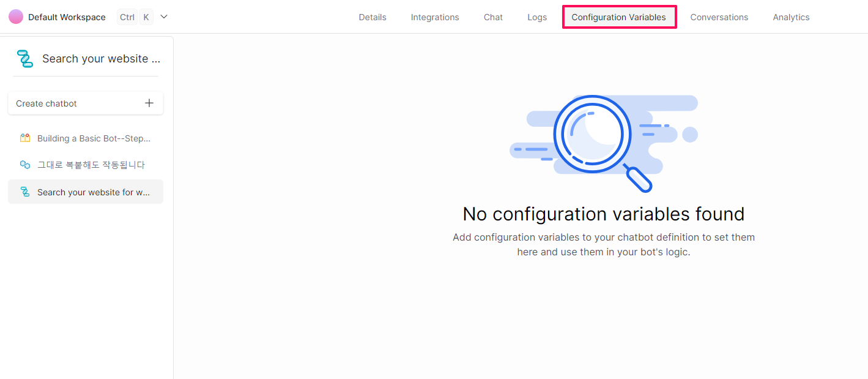Select the Analytics menu item
This screenshot has width=868, height=379.
point(791,17)
